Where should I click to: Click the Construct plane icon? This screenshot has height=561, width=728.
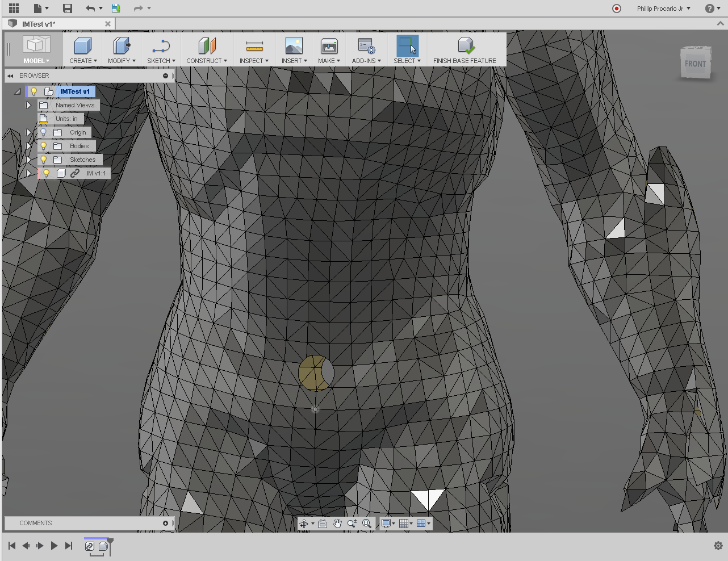[207, 45]
